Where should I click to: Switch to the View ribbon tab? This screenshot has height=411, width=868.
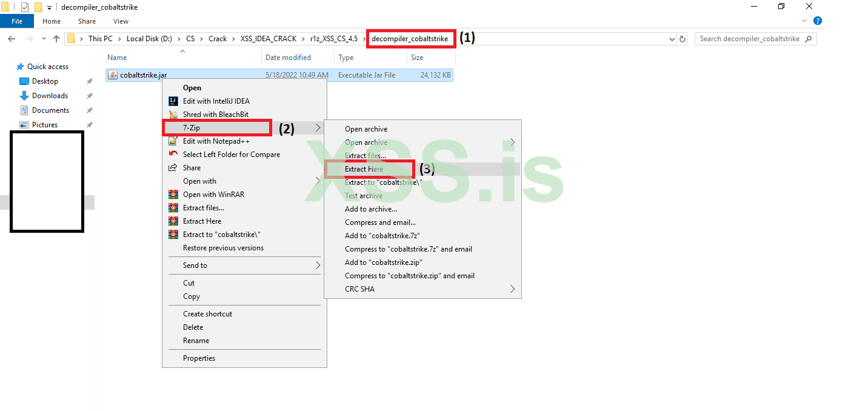[x=121, y=21]
